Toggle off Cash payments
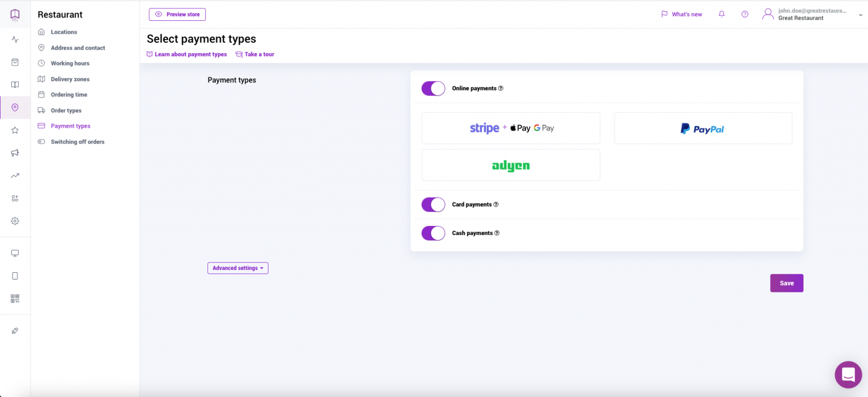The image size is (868, 397). 433,233
